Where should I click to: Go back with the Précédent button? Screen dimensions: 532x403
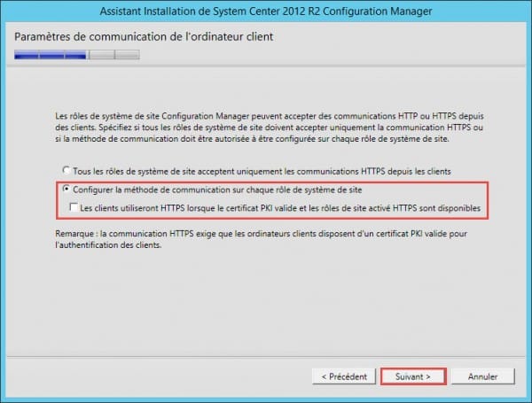(x=344, y=376)
